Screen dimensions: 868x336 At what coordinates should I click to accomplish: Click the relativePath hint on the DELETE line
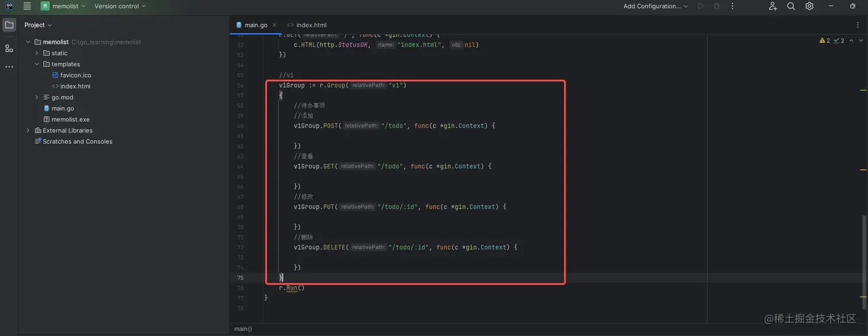tap(369, 247)
